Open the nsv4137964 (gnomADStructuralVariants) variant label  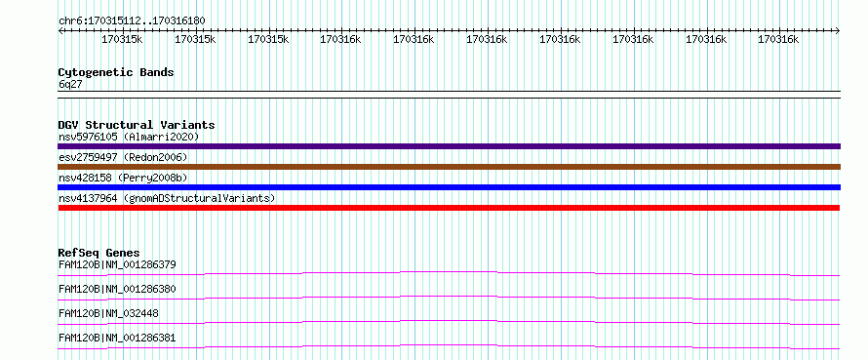click(167, 198)
